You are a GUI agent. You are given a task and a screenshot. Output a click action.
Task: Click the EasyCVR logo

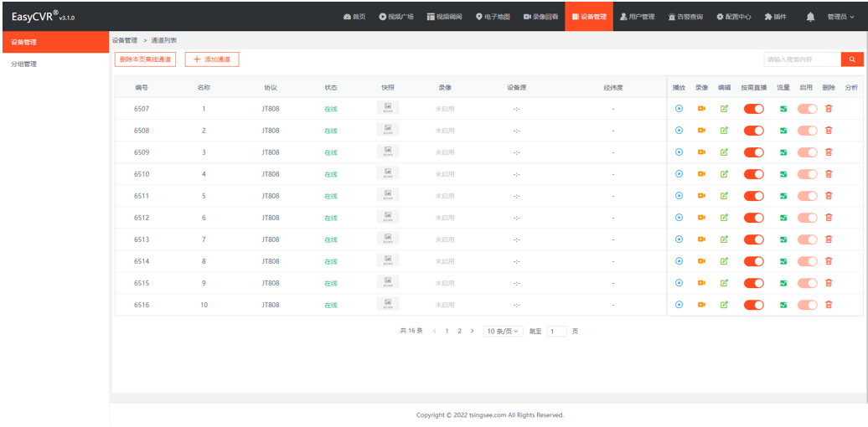(43, 17)
